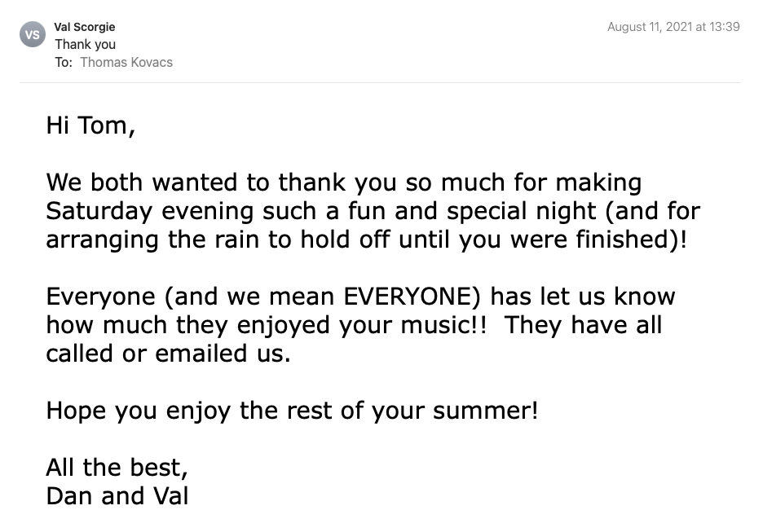The width and height of the screenshot is (763, 532).
Task: Click the "Thank you" subject line
Action: [85, 44]
